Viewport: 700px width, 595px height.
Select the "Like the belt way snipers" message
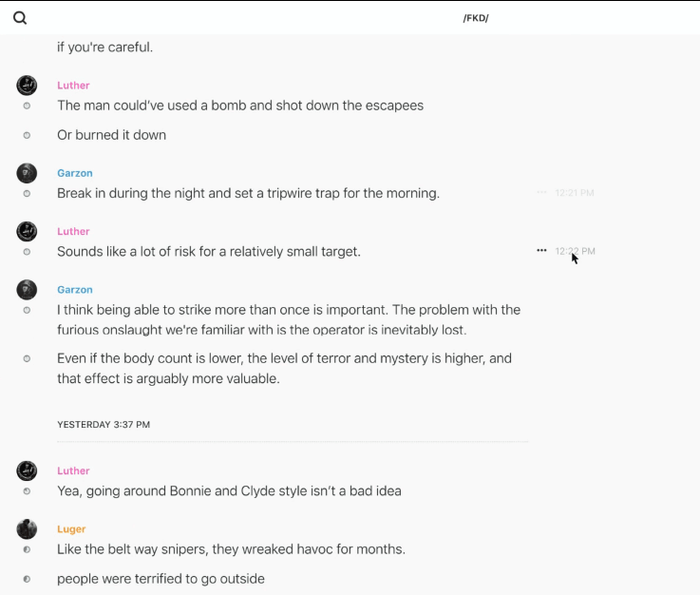(231, 549)
